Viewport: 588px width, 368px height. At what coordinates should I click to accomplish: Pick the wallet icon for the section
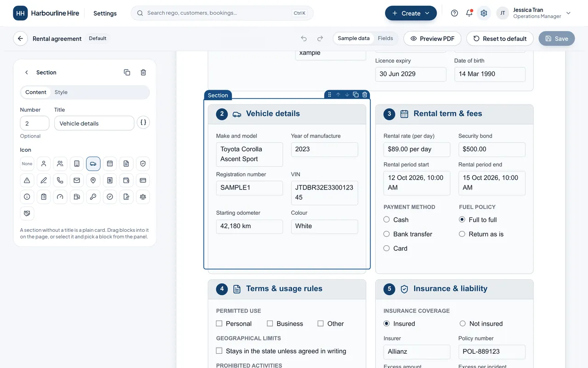point(126,180)
